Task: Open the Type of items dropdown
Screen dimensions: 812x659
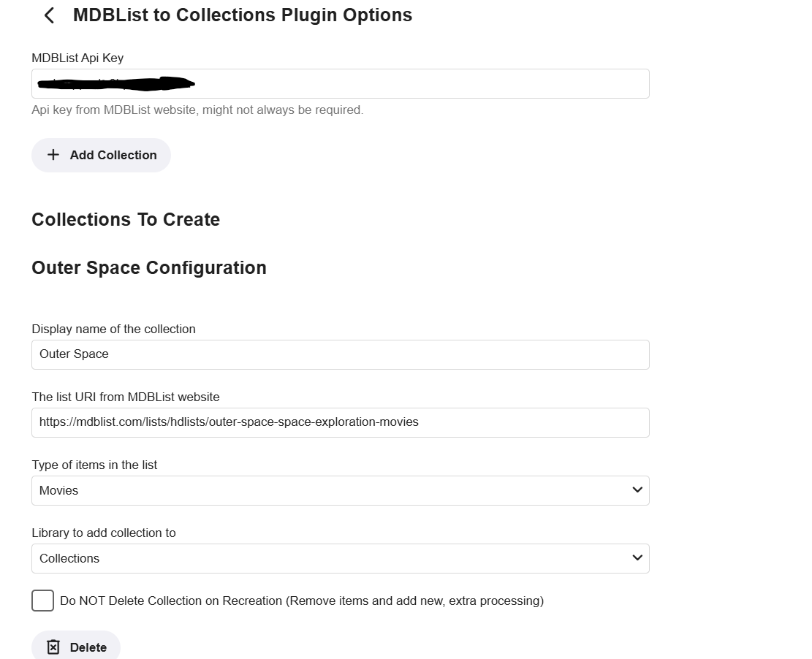Action: [340, 490]
